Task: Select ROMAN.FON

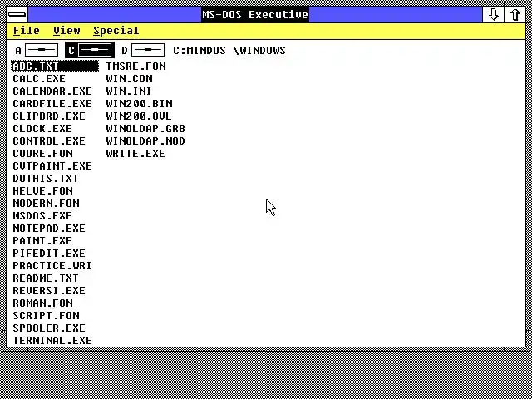Action: (42, 303)
